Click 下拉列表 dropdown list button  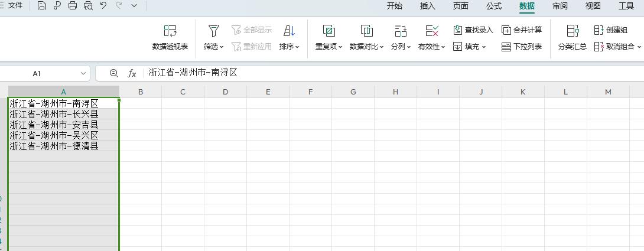tap(522, 47)
